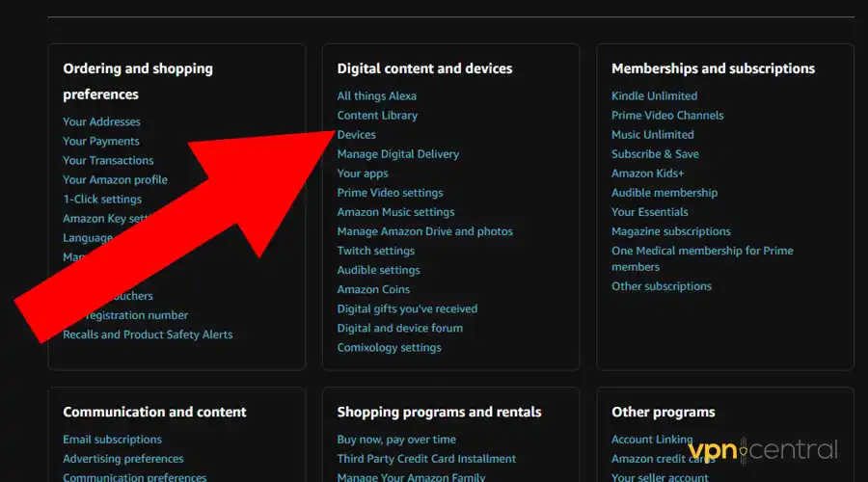Click All things Alexa link
The width and height of the screenshot is (868, 482).
pos(376,96)
